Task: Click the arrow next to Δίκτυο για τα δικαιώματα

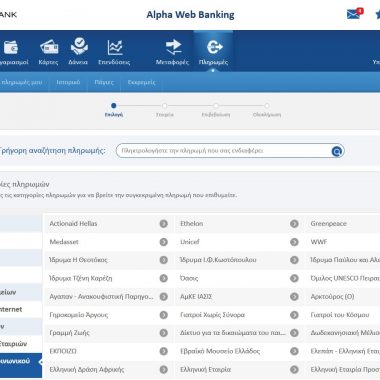Action: (294, 333)
